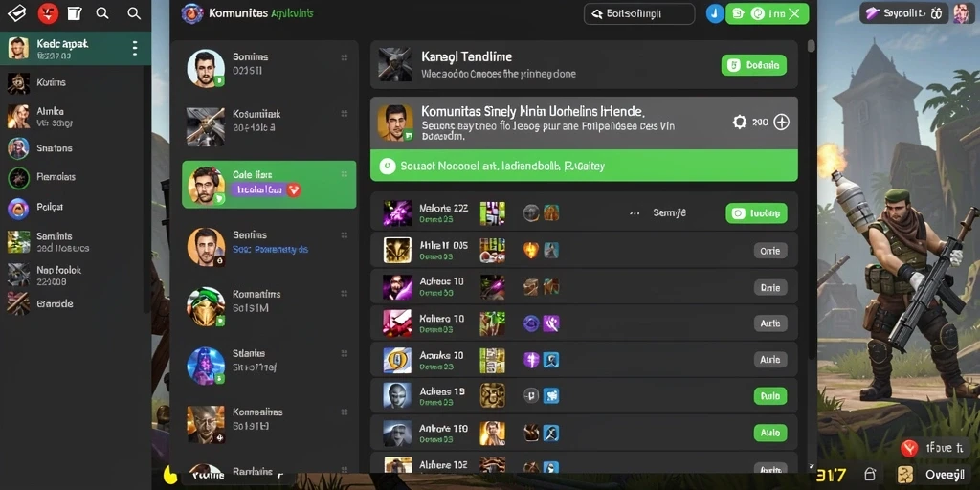This screenshot has height=490, width=980.
Task: Open the profile avatar at top right
Action: click(963, 12)
